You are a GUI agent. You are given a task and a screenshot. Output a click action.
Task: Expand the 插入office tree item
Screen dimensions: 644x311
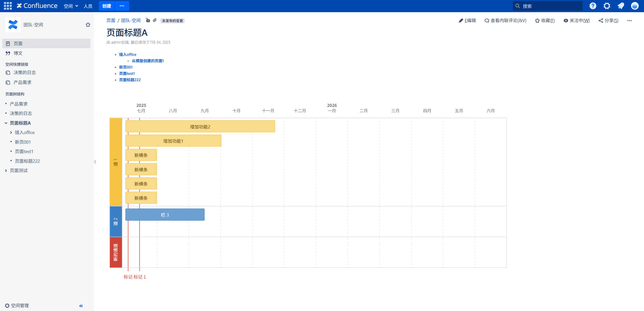pyautogui.click(x=11, y=133)
